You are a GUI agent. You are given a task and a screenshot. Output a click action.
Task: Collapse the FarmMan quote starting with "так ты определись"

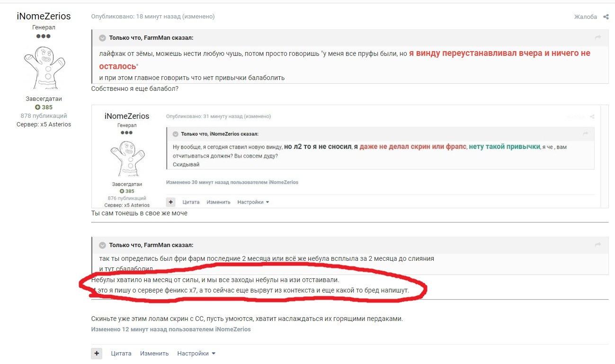tap(102, 245)
